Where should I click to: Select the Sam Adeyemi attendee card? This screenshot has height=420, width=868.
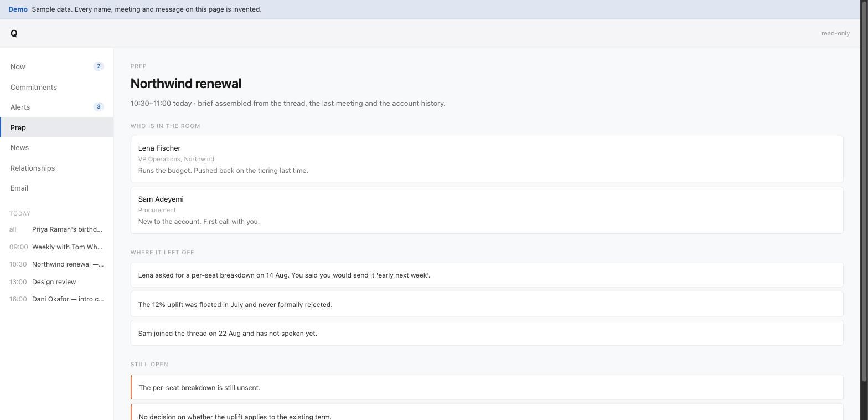pyautogui.click(x=487, y=210)
